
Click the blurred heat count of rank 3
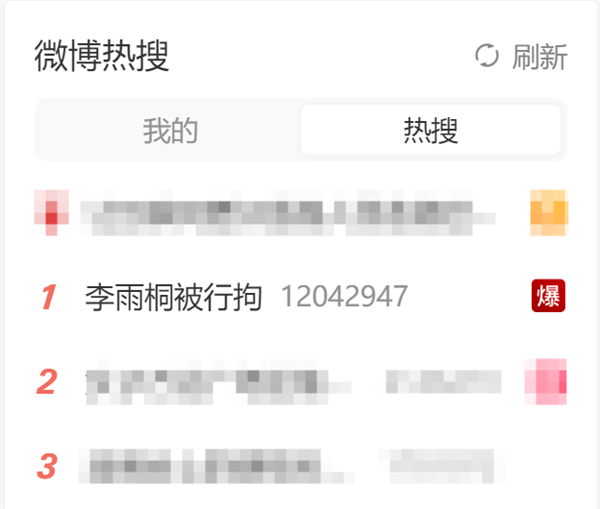[442, 466]
